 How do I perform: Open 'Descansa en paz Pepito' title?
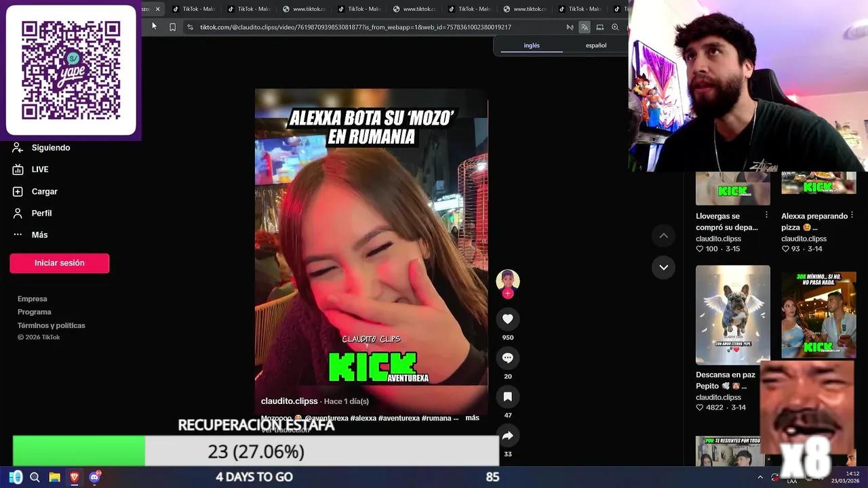coord(726,380)
